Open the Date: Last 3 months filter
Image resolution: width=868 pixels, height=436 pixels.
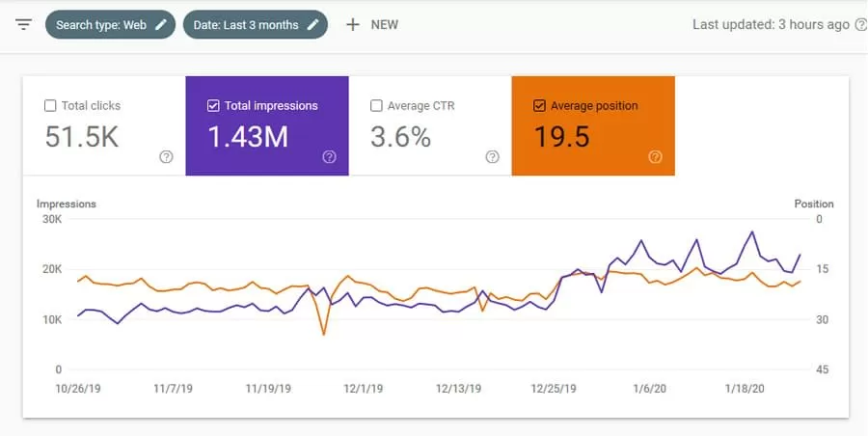point(246,25)
